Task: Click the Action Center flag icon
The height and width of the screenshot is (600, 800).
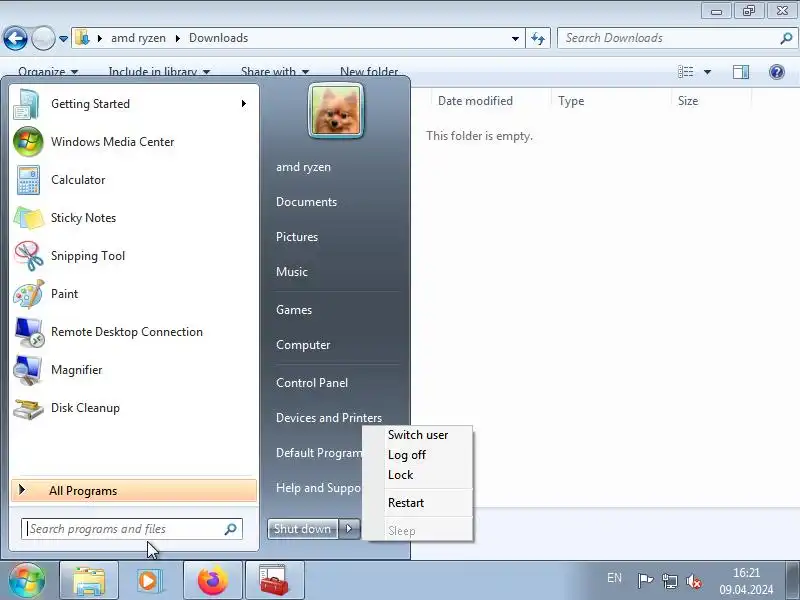Action: (x=645, y=580)
